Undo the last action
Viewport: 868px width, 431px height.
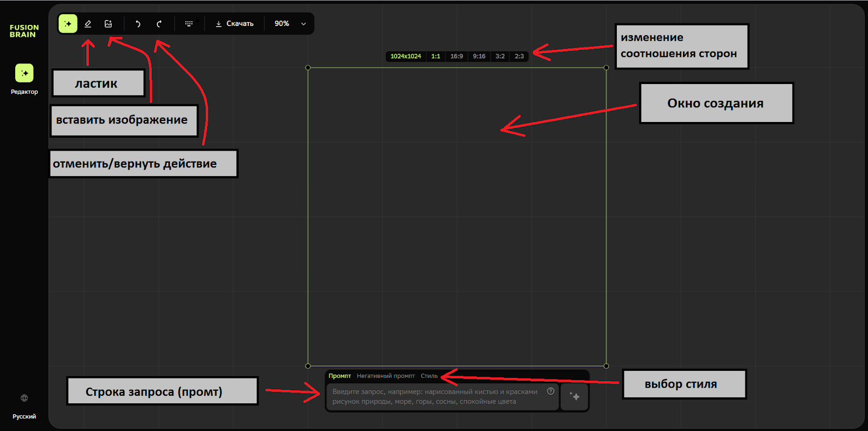(x=138, y=24)
